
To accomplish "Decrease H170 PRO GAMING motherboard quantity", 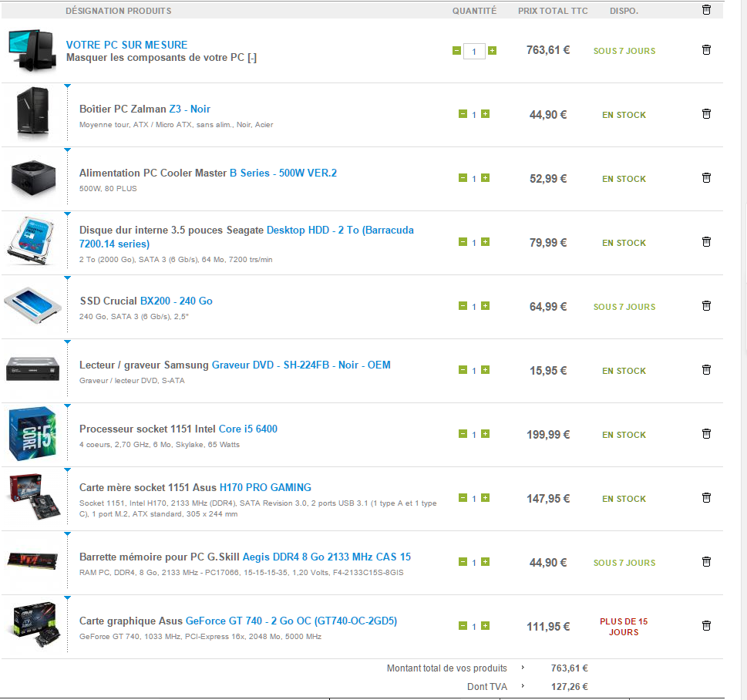I will pos(463,498).
